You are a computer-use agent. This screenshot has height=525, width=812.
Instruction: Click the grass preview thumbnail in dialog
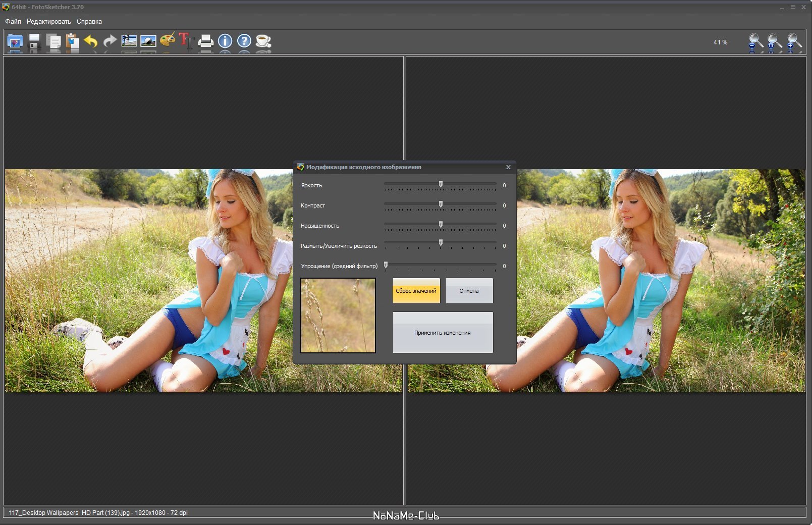(x=338, y=316)
